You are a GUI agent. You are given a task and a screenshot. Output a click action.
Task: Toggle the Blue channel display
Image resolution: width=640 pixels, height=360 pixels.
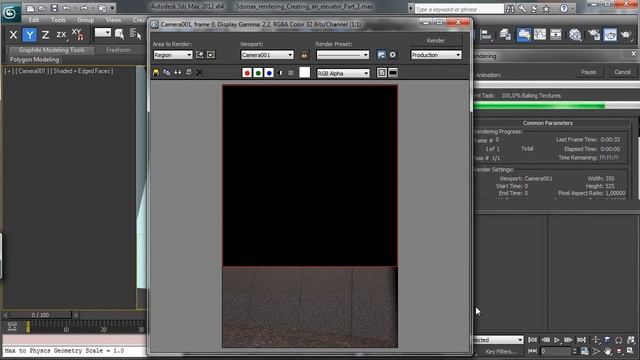point(269,73)
